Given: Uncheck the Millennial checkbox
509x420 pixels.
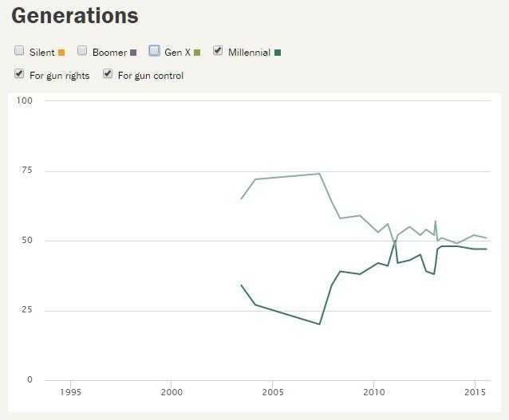Looking at the screenshot, I should 218,51.
